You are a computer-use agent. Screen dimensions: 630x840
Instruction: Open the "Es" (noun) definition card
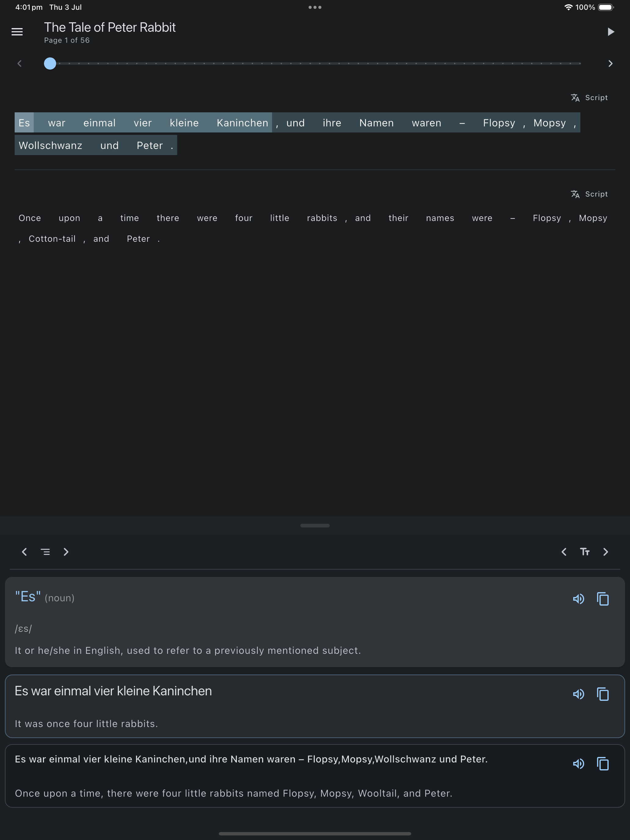tap(315, 622)
